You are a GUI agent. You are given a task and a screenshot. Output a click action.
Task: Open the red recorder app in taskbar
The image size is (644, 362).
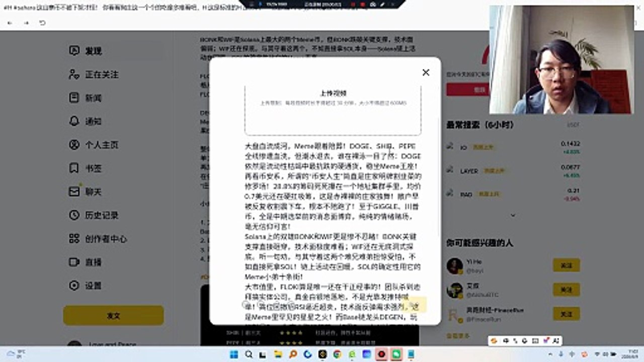point(381,354)
